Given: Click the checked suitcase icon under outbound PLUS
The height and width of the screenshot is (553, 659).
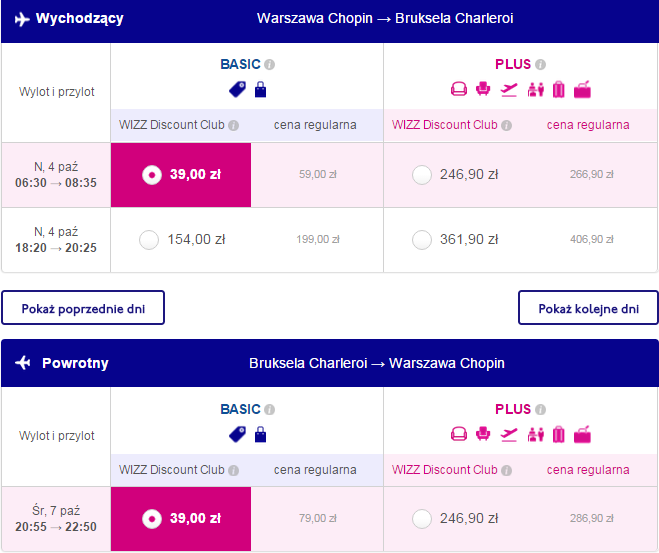Looking at the screenshot, I should 559,90.
